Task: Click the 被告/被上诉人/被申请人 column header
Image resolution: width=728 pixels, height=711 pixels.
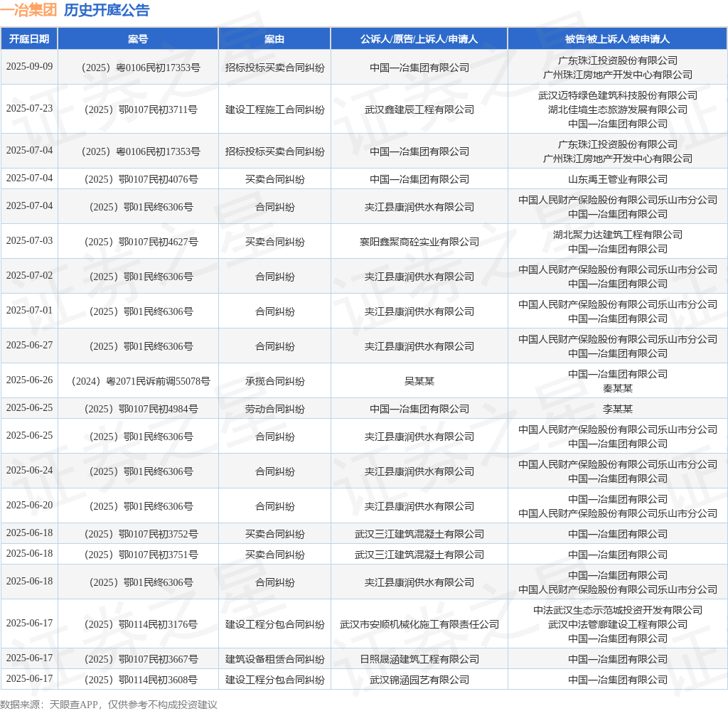Action: [618, 39]
